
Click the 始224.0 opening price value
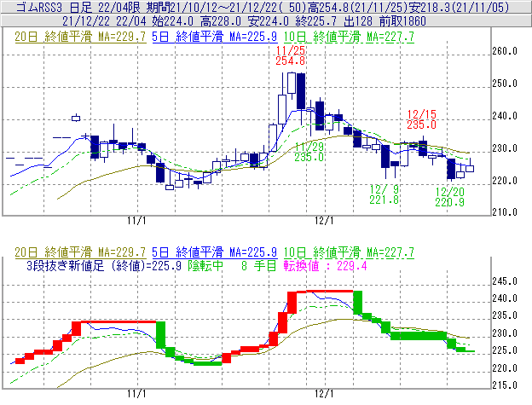click(x=173, y=21)
